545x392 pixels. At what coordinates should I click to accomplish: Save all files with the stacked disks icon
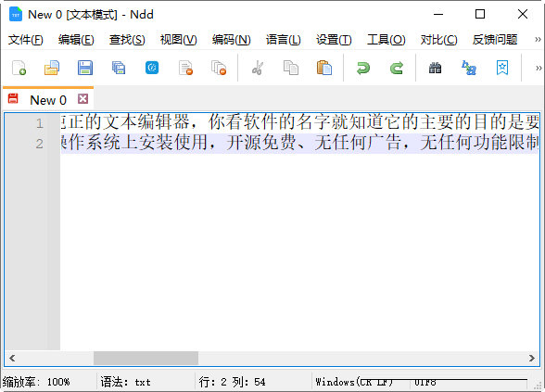[x=119, y=68]
